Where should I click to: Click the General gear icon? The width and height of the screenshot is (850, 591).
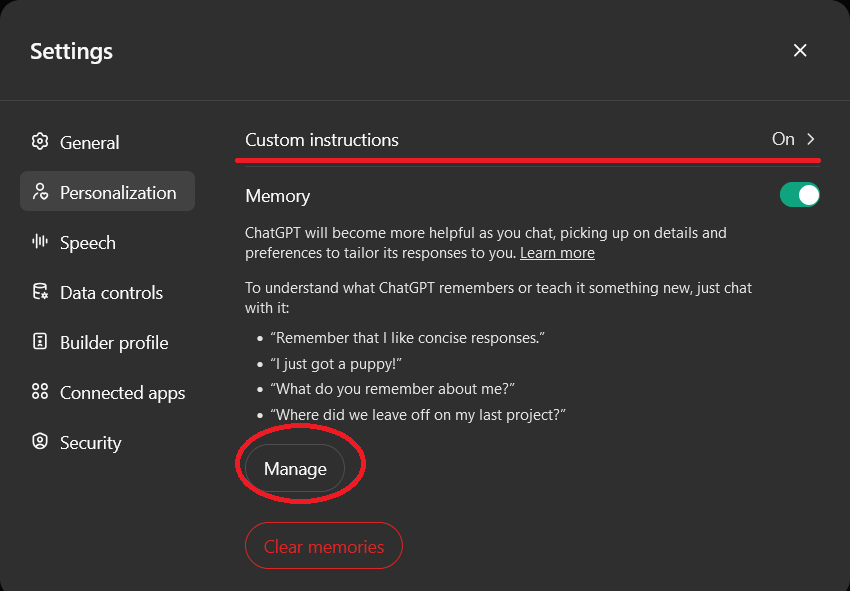pos(40,142)
